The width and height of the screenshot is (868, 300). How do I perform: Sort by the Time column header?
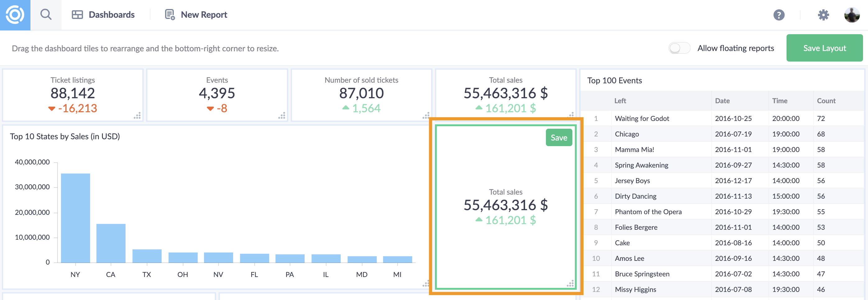pos(780,101)
